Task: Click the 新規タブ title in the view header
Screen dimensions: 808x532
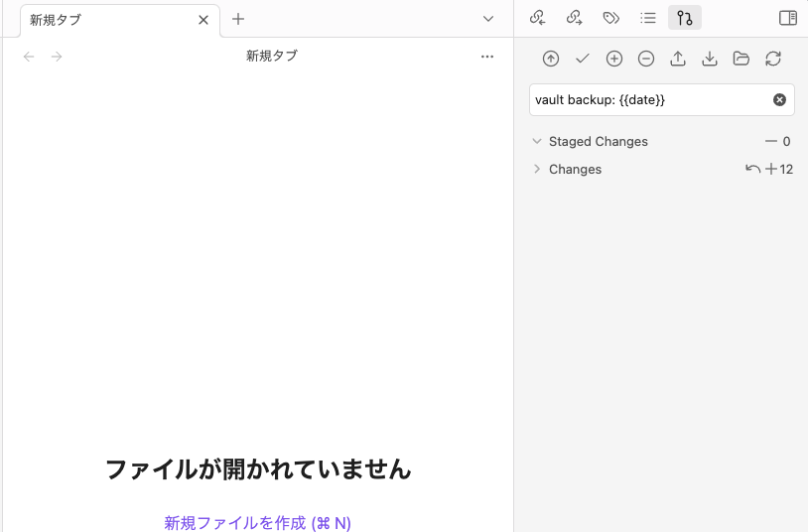Action: pos(272,56)
